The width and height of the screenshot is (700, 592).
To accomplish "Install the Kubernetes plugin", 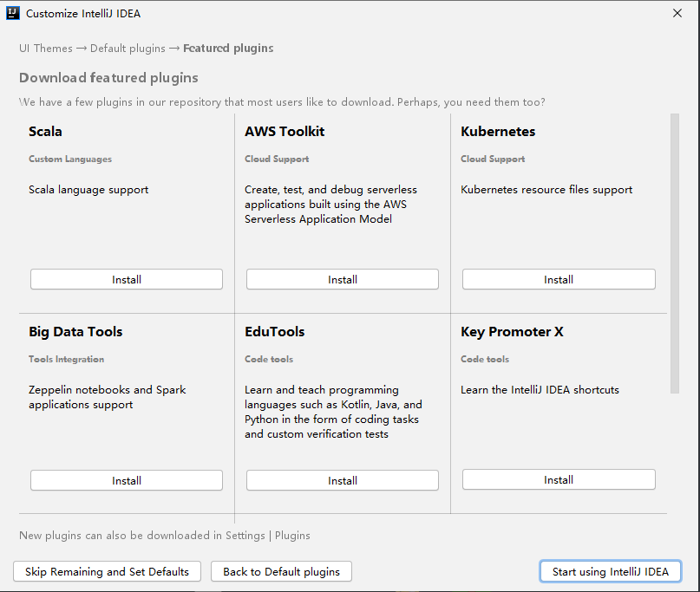I will click(559, 279).
